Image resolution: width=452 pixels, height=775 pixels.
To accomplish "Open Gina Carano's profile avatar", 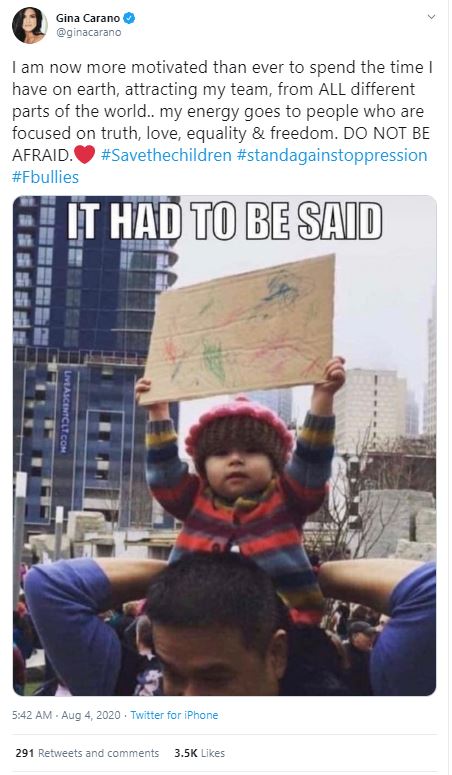I will coord(30,26).
